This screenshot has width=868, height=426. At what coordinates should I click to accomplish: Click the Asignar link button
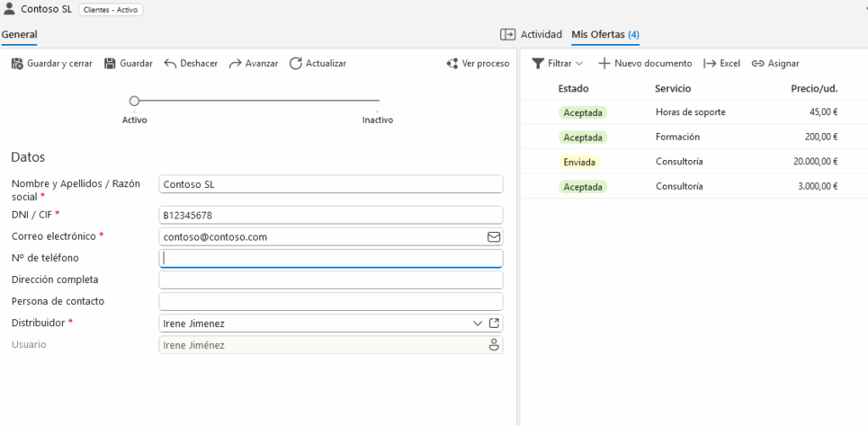pos(775,64)
